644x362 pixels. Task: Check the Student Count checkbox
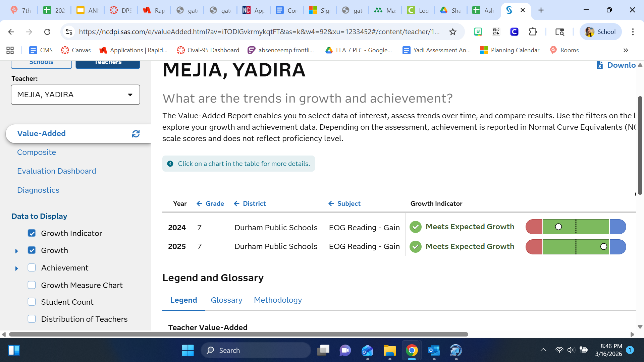click(32, 302)
